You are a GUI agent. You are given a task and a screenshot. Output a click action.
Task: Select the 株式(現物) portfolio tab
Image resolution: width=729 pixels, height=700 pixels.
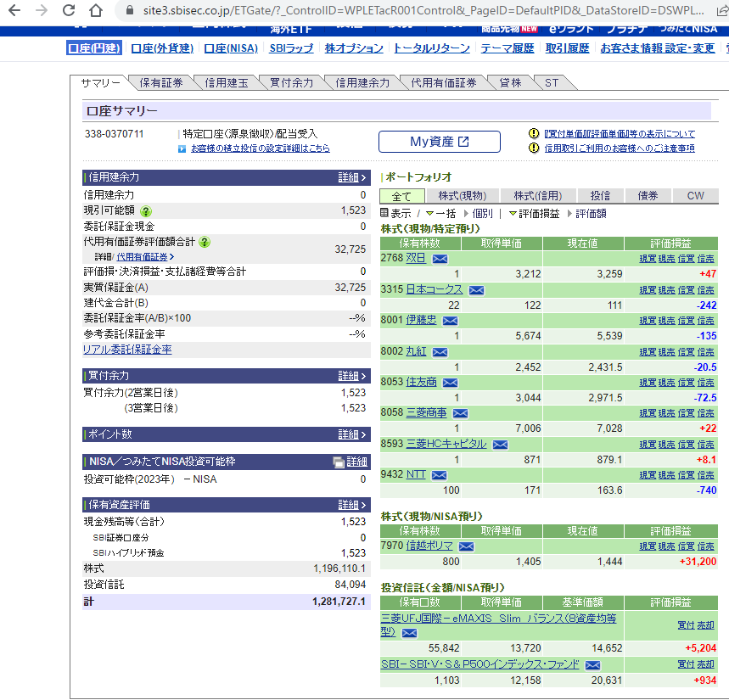[463, 196]
